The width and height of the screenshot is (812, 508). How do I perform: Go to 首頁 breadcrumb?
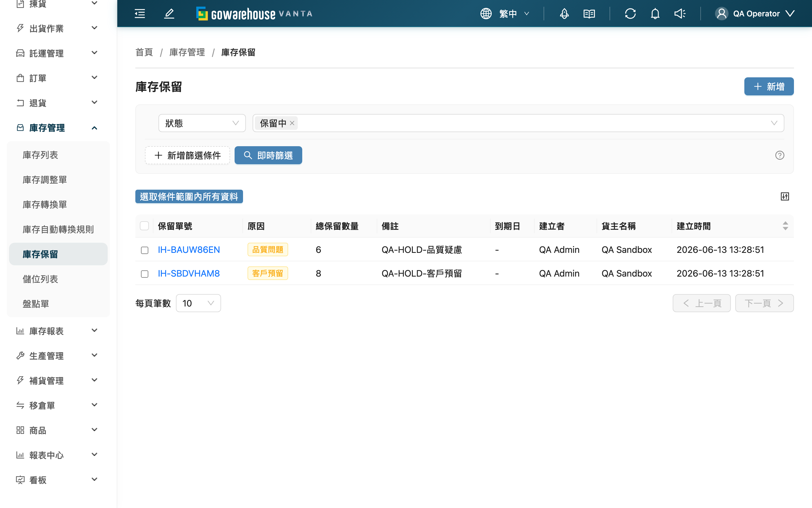[x=144, y=52]
